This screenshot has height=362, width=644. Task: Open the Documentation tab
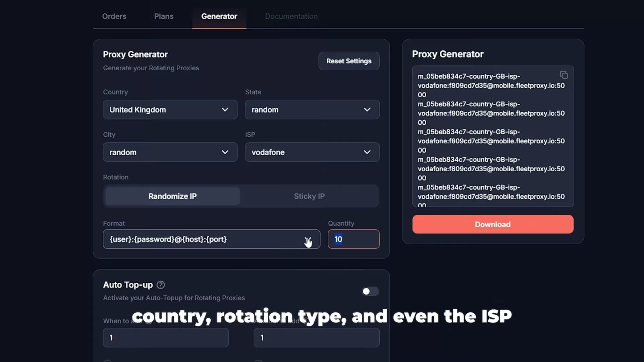click(x=291, y=16)
